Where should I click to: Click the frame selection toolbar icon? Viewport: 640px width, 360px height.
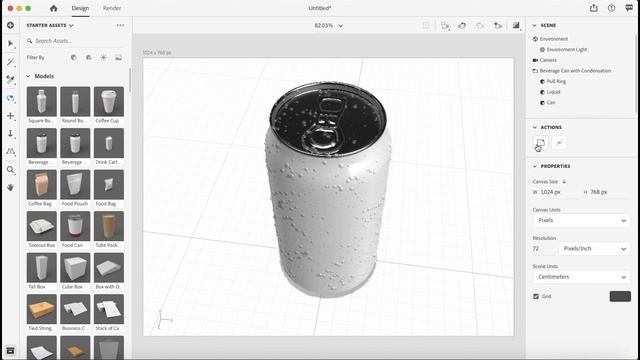[426, 26]
